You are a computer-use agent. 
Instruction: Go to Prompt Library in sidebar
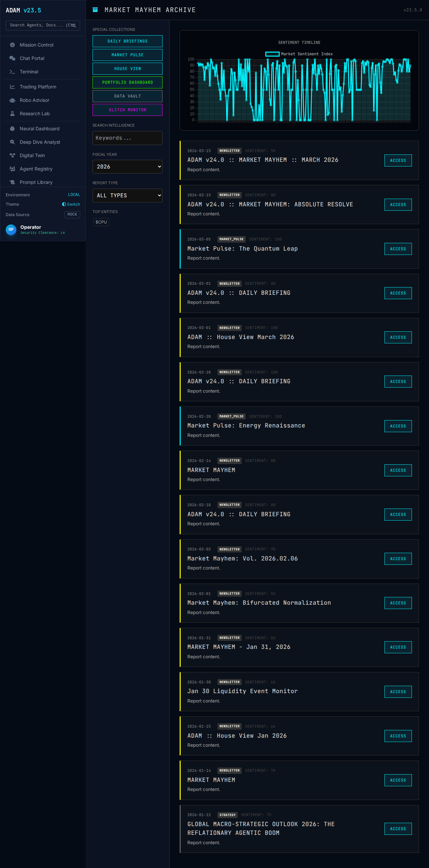pyautogui.click(x=36, y=182)
